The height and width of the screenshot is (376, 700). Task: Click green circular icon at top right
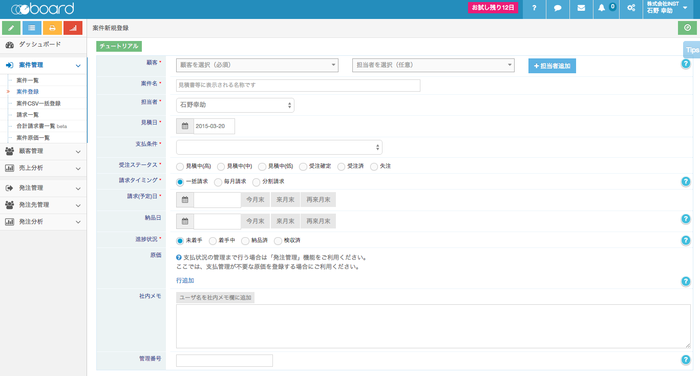687,28
